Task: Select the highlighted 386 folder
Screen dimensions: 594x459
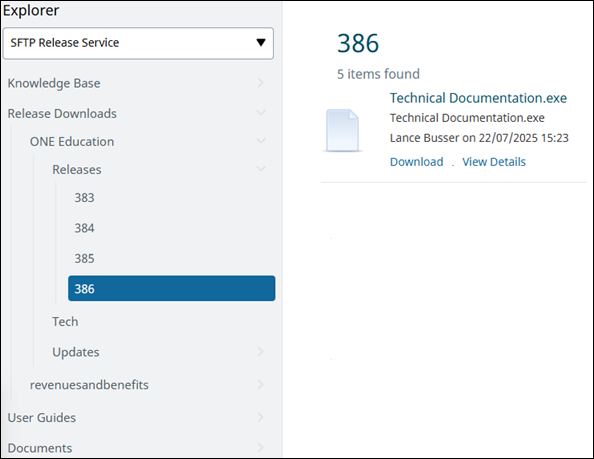Action: pos(172,288)
